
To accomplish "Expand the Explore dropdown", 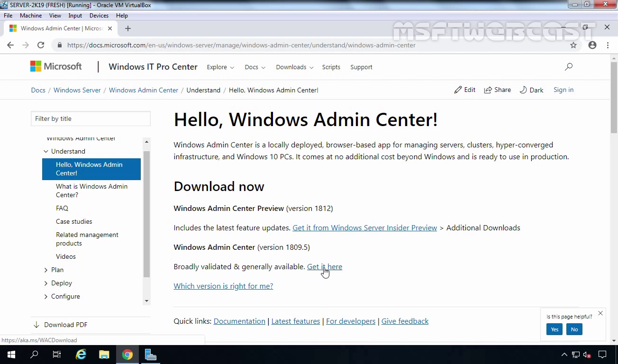I will [x=220, y=67].
